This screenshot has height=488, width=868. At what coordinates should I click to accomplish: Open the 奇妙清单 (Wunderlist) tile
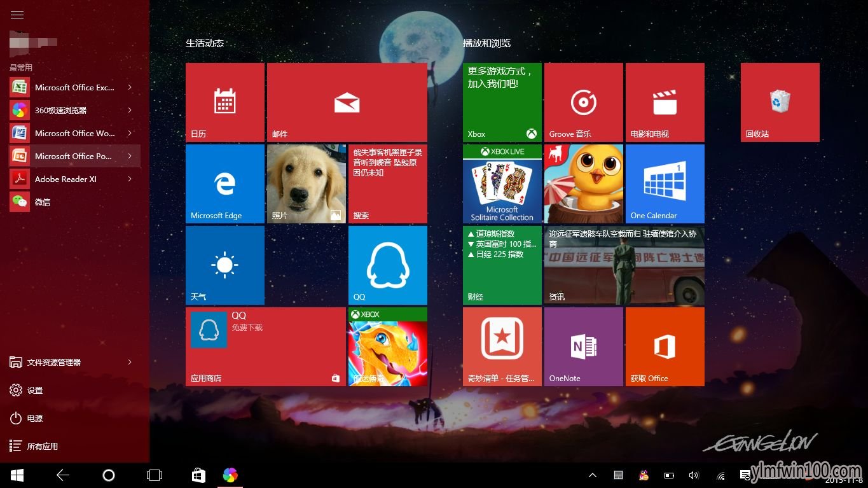click(502, 347)
